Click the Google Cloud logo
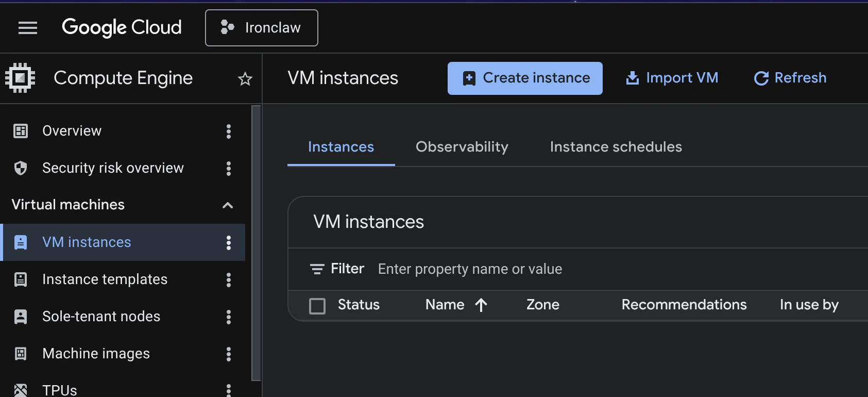 122,27
